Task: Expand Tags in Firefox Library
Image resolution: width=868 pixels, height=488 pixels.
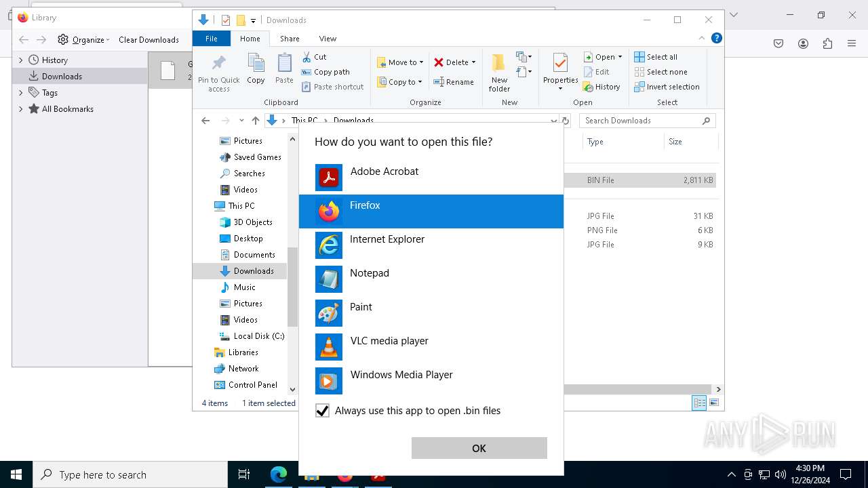Action: click(x=20, y=93)
